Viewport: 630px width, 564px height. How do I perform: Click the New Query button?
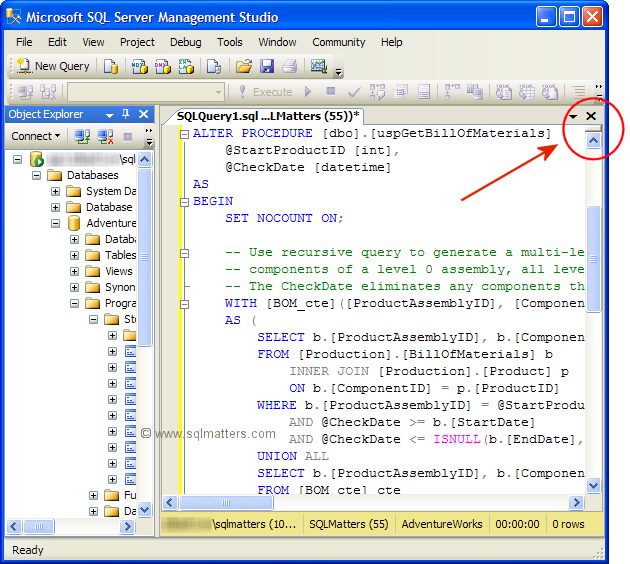53,66
